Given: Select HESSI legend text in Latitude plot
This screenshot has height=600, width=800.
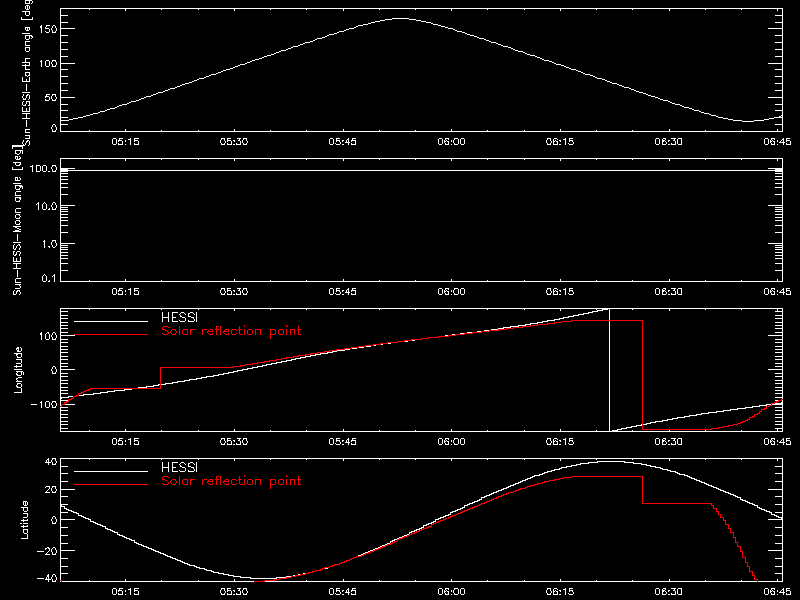Looking at the screenshot, I should [x=180, y=467].
